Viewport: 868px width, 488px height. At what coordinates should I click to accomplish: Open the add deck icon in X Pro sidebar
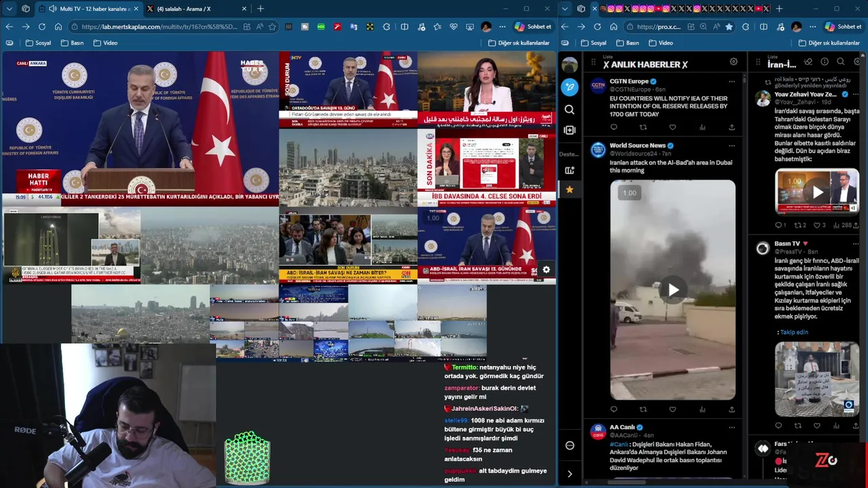(570, 170)
